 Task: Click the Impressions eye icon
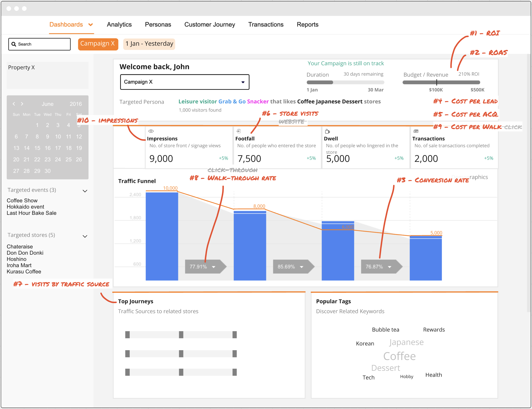tap(151, 131)
